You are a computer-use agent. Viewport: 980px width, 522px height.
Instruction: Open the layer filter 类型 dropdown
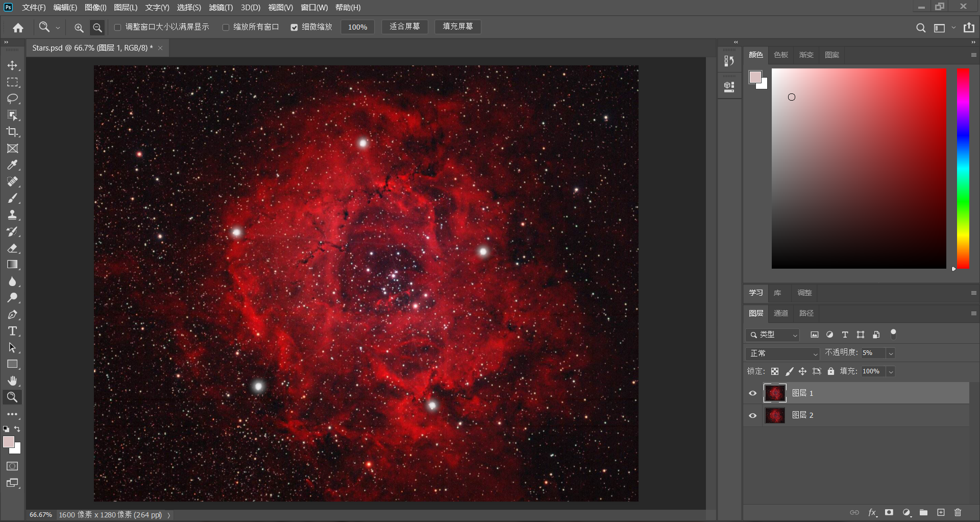click(772, 335)
